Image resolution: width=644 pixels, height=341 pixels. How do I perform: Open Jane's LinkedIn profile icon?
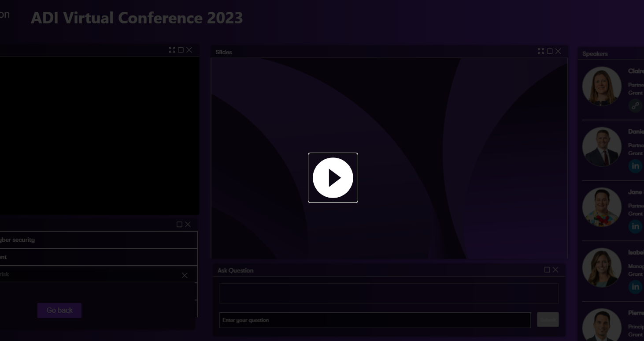[635, 226]
